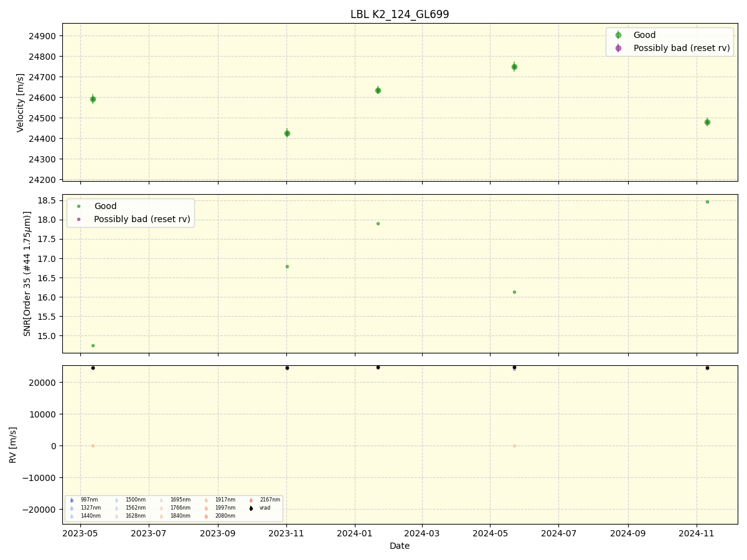747x560 pixels.
Task: Click the Good label in top legend
Action: pyautogui.click(x=644, y=35)
